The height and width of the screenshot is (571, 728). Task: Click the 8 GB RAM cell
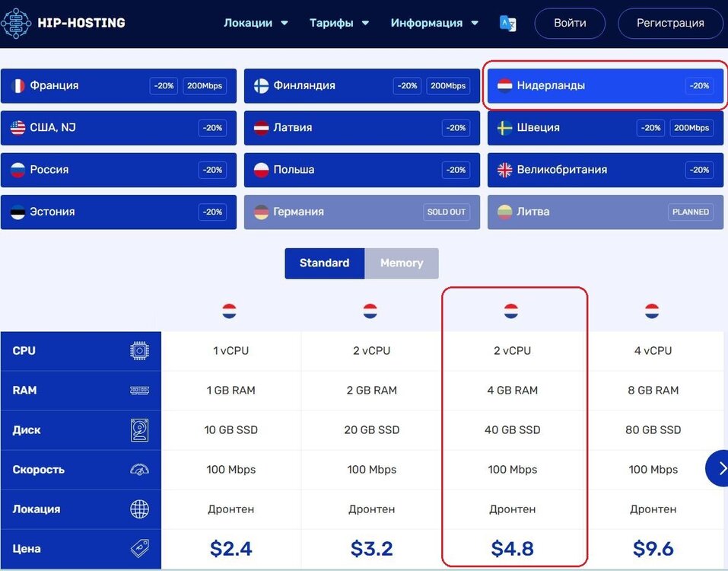coord(653,391)
